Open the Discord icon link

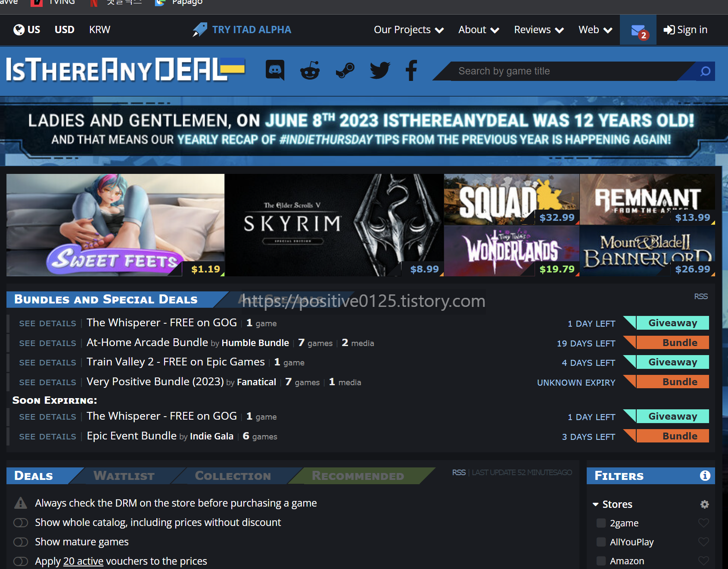[x=275, y=70]
